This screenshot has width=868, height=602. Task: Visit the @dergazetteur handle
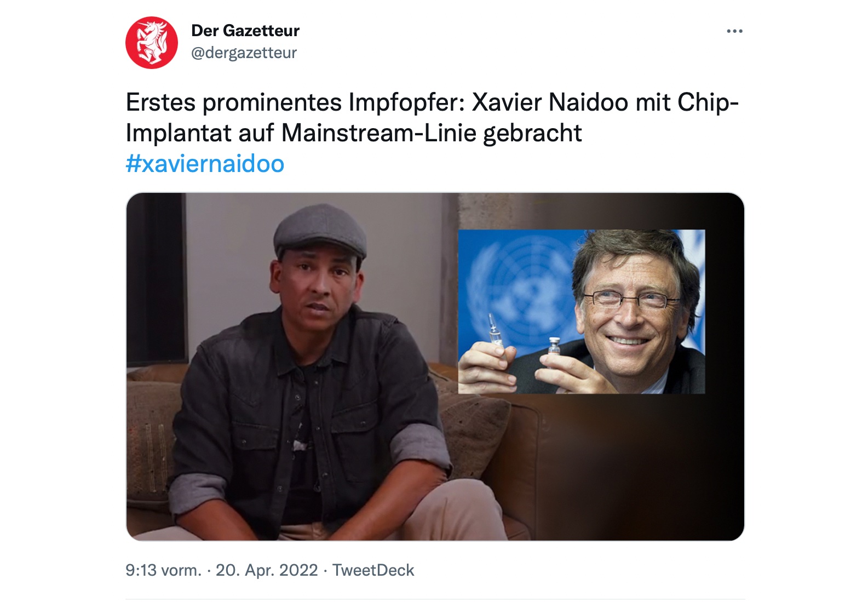coord(244,53)
